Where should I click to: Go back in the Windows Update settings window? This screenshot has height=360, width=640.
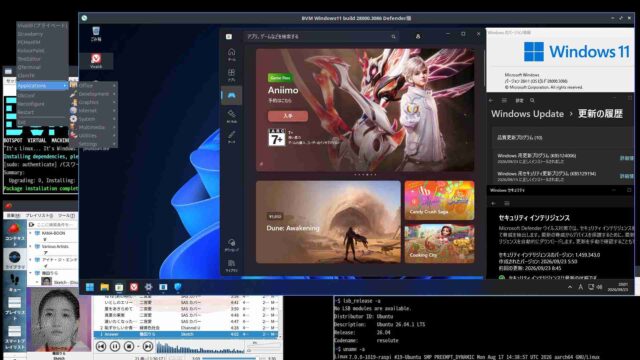tap(491, 100)
